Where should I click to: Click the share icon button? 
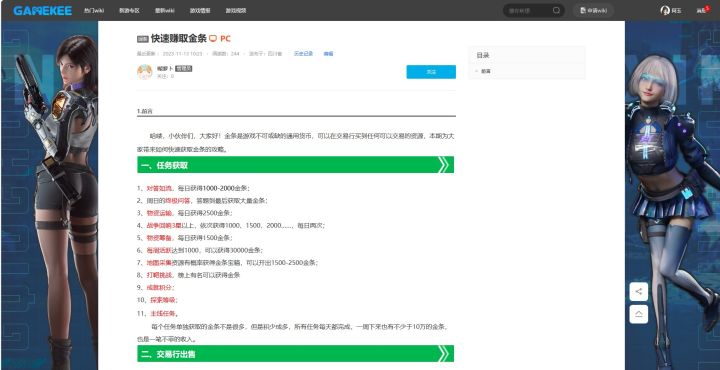(x=638, y=292)
